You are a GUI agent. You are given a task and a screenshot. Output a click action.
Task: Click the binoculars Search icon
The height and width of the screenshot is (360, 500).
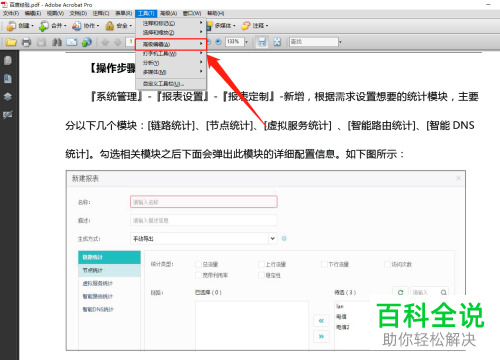[x=57, y=42]
